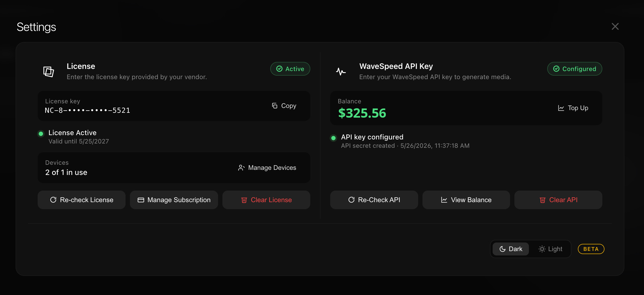Click the 'API key configured' status text
The height and width of the screenshot is (295, 644).
pyautogui.click(x=372, y=137)
